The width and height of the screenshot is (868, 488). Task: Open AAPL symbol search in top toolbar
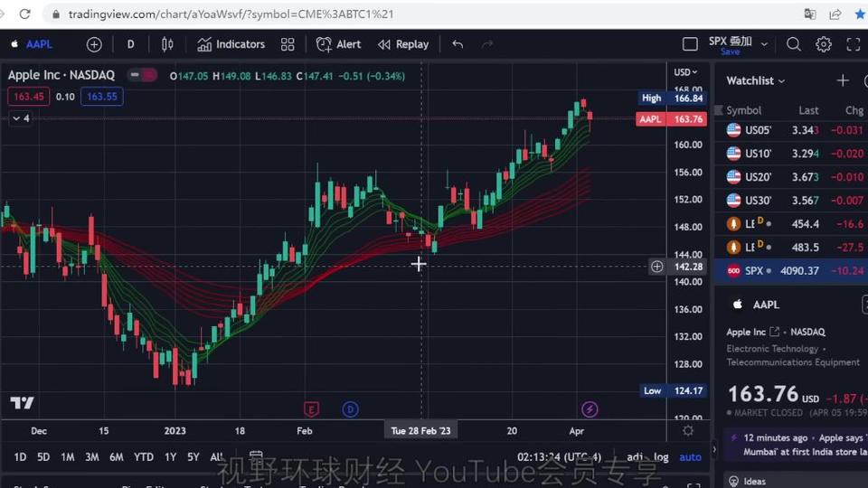[33, 44]
